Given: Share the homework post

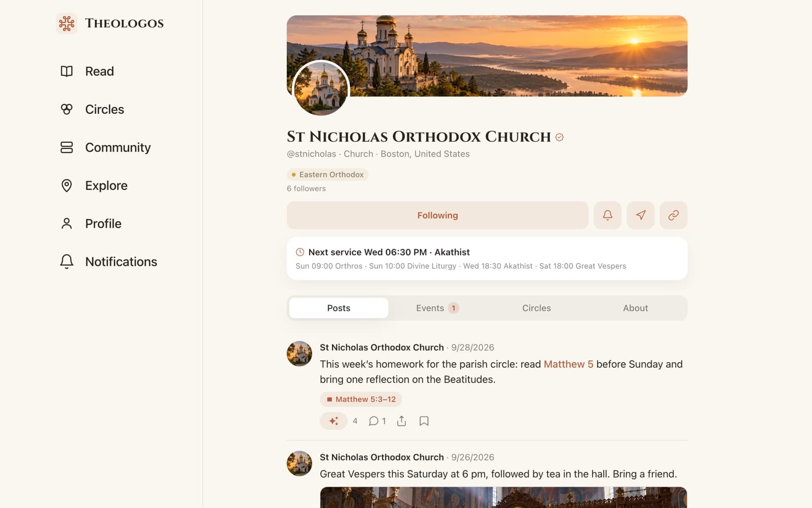Looking at the screenshot, I should [x=401, y=421].
